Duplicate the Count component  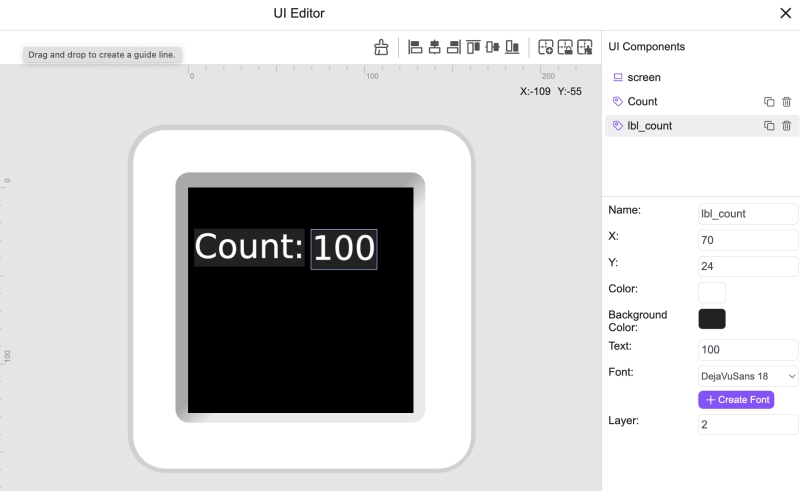pyautogui.click(x=769, y=102)
